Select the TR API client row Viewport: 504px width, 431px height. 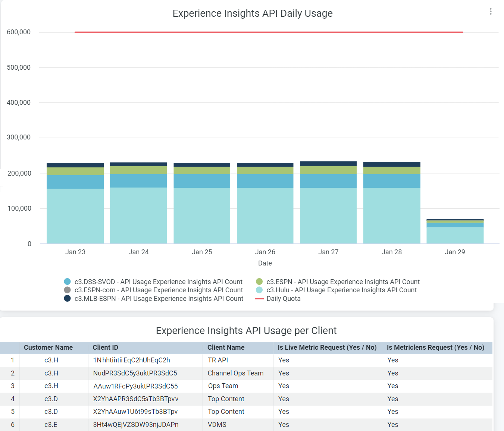point(218,360)
